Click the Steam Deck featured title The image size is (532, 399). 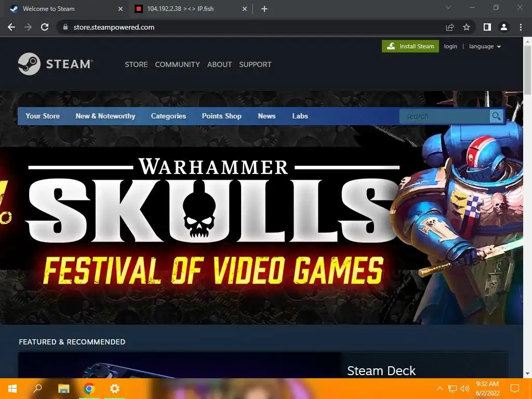click(381, 370)
